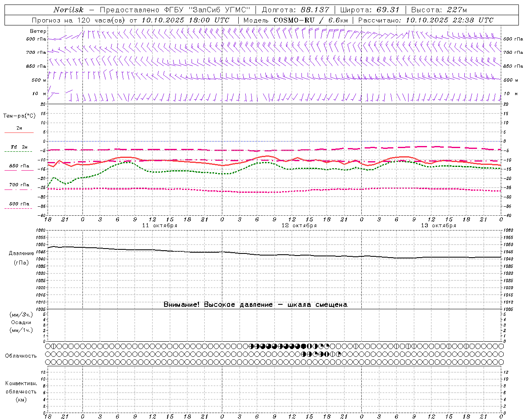
Task: Click the 12 октября date label
Action: [299, 226]
